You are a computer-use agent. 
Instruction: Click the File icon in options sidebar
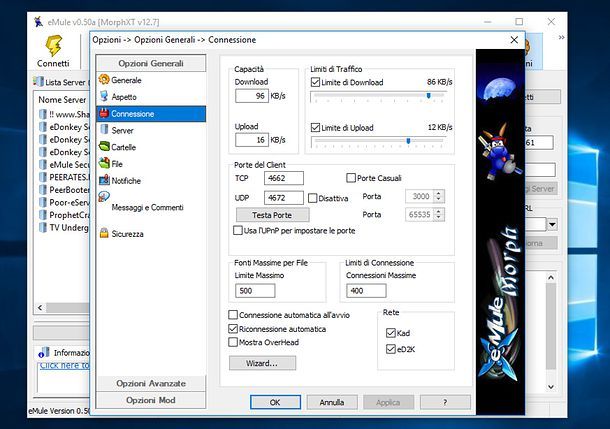click(x=104, y=163)
